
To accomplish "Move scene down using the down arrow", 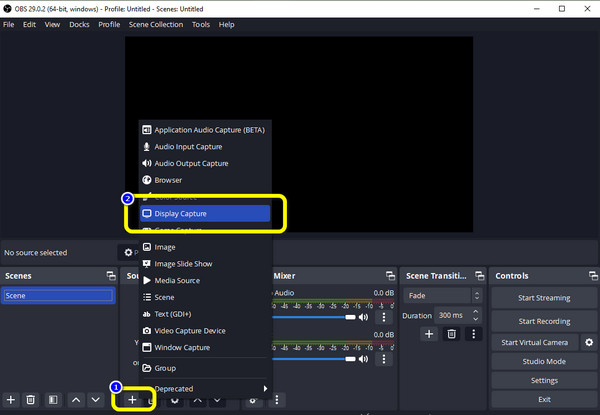I will (96, 400).
